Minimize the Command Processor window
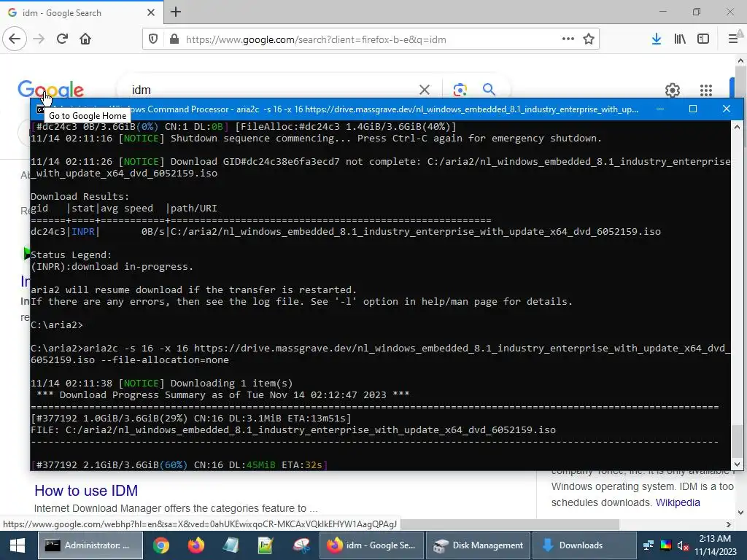The image size is (747, 560). (659, 109)
